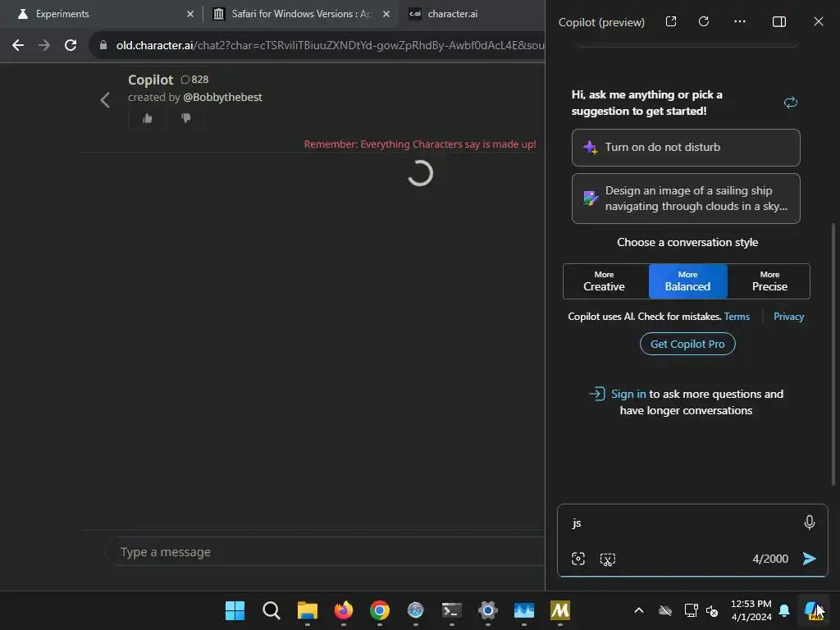The width and height of the screenshot is (840, 630).
Task: Close the Copilot preview panel
Action: (819, 21)
